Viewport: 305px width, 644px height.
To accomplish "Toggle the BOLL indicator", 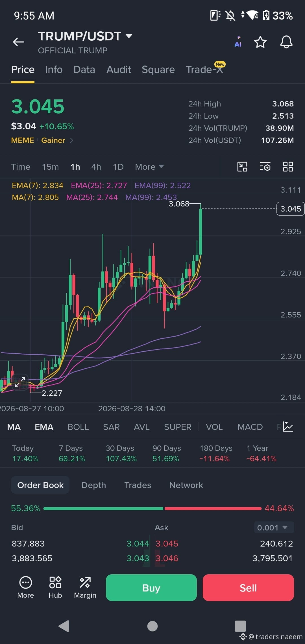I will pyautogui.click(x=78, y=427).
